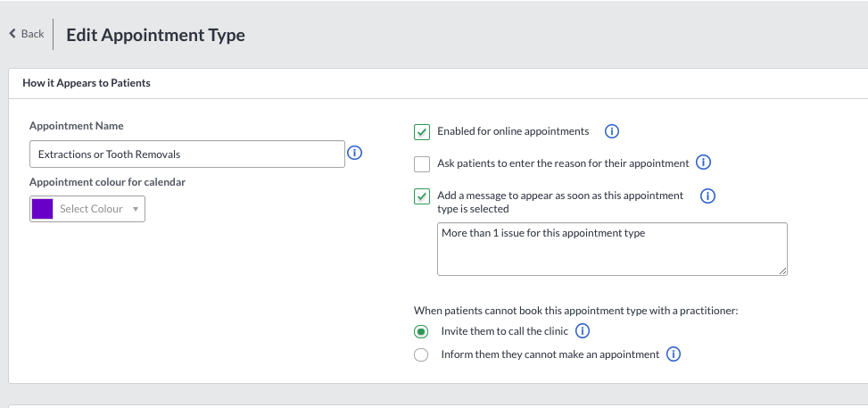The width and height of the screenshot is (868, 408).
Task: Click info icon next to Appointment Name field
Action: 354,153
